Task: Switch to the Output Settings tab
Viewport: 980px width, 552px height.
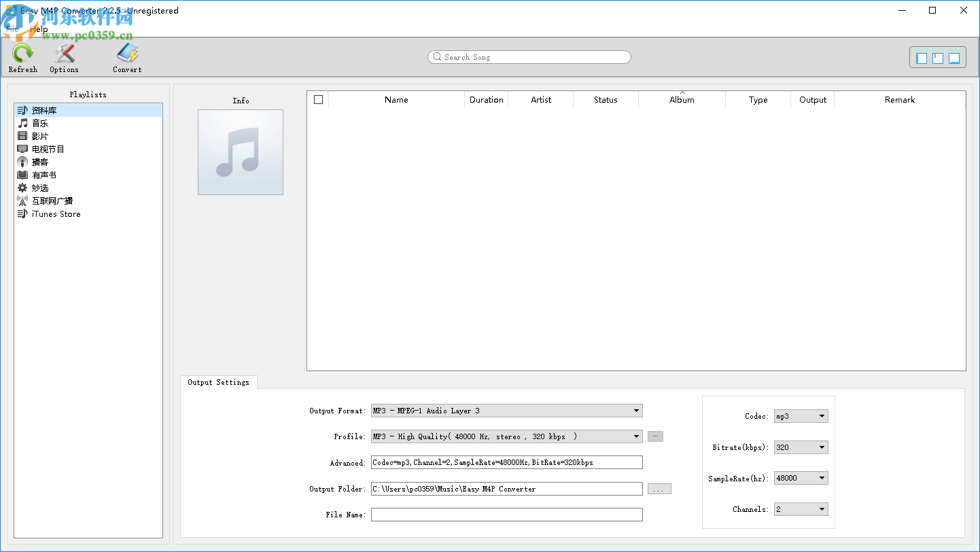Action: click(218, 382)
